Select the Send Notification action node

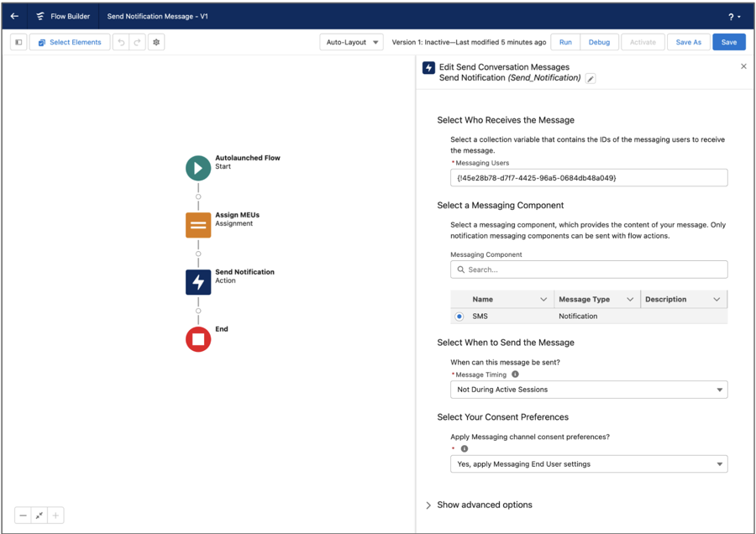coord(198,282)
